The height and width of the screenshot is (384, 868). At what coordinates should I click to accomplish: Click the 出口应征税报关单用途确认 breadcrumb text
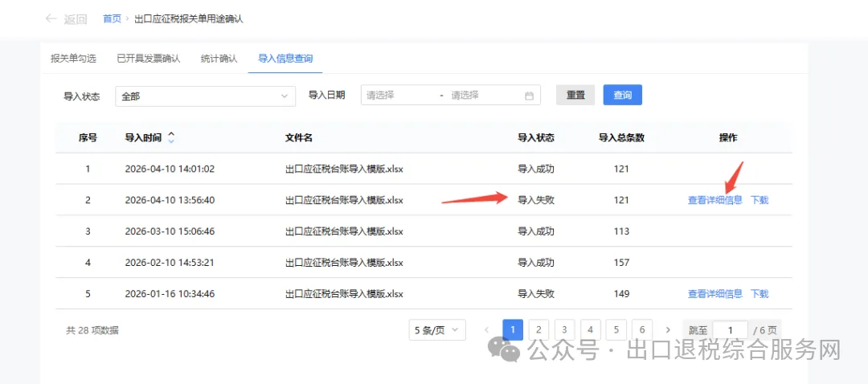click(189, 18)
